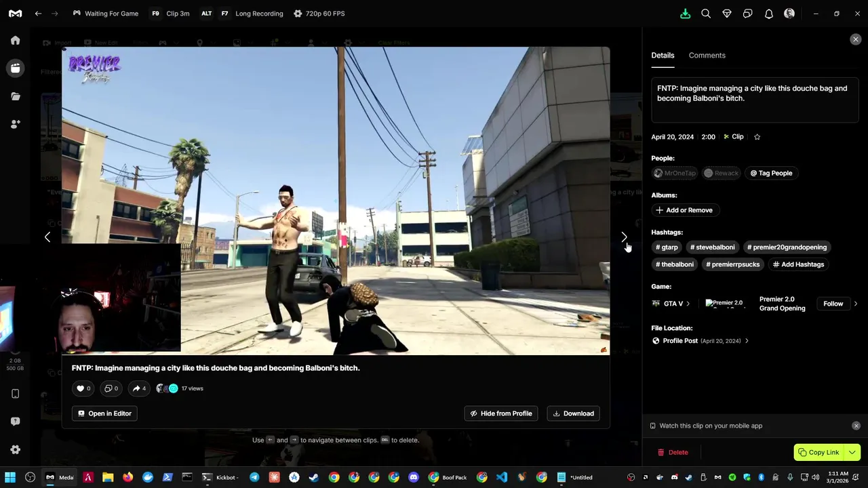
Task: Open Steam from the taskbar
Action: point(314,477)
